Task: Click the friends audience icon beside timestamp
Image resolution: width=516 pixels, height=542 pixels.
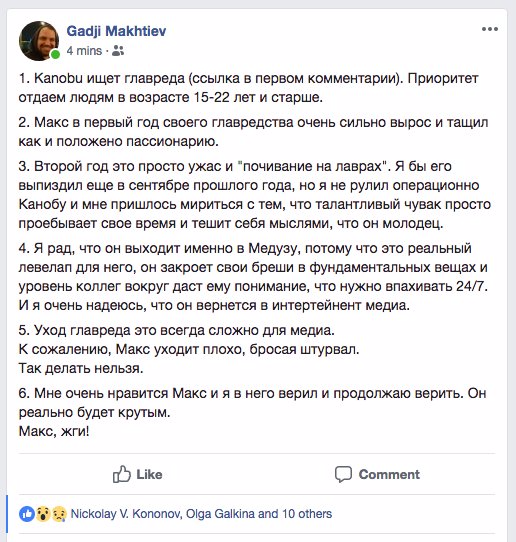Action: coord(118,51)
